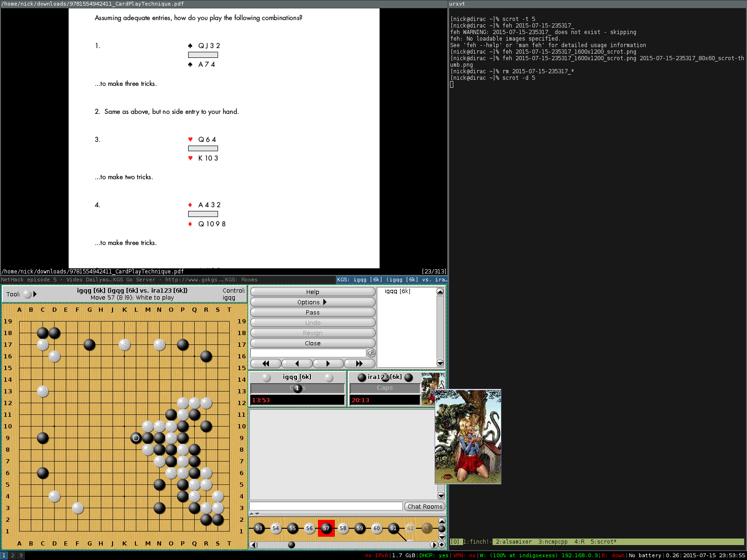Image resolution: width=747 pixels, height=560 pixels.
Task: Select tmux window 2:alsamixer
Action: pyautogui.click(x=514, y=542)
